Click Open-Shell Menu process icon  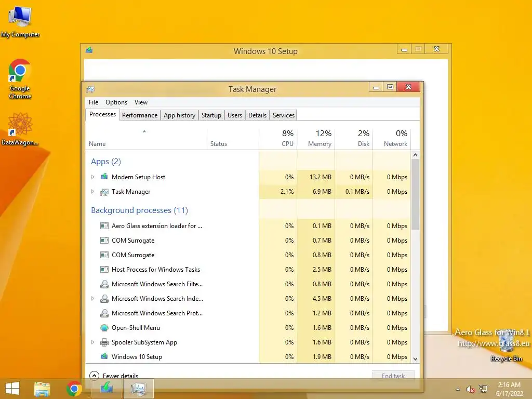104,328
